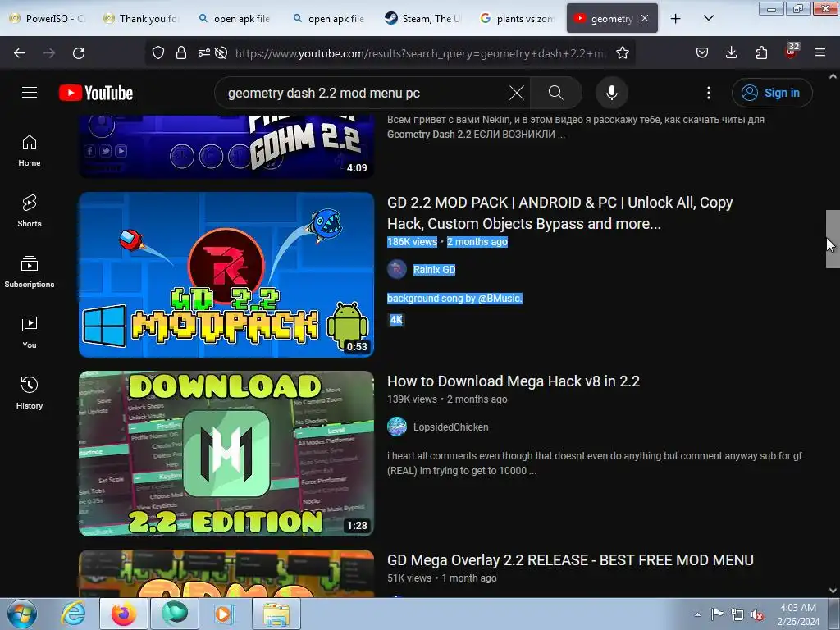Open History in YouTube sidebar
840x630 pixels.
tap(30, 393)
